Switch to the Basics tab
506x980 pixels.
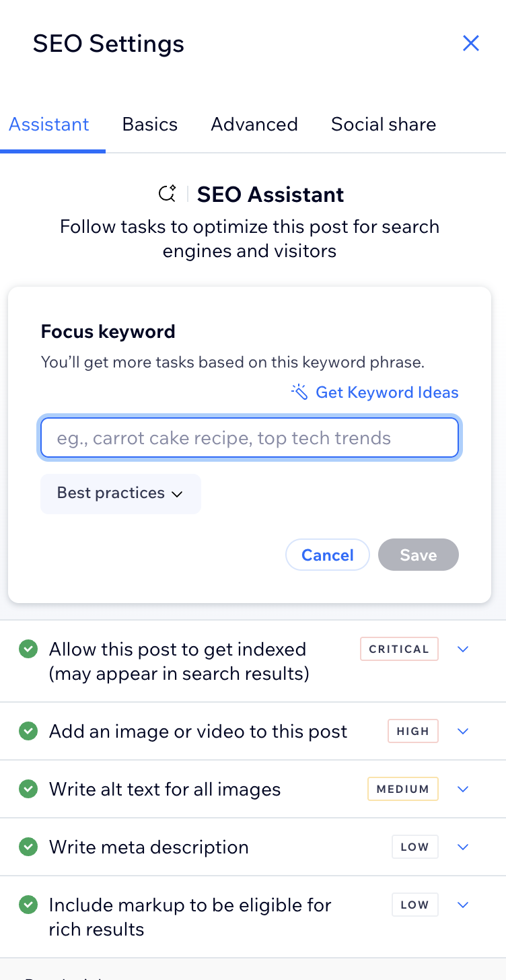(149, 125)
